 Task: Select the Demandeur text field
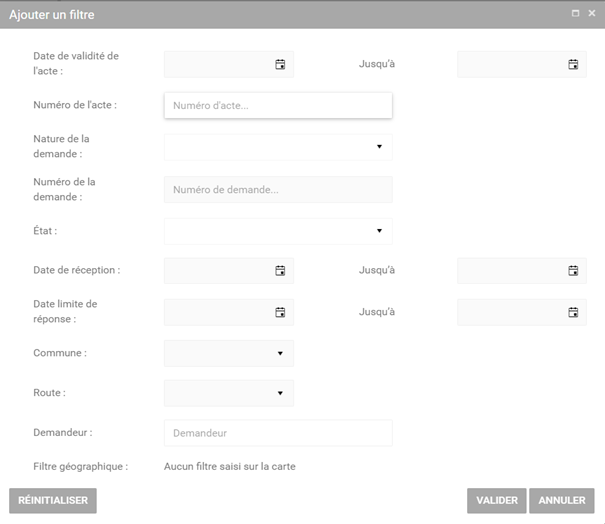pos(277,433)
